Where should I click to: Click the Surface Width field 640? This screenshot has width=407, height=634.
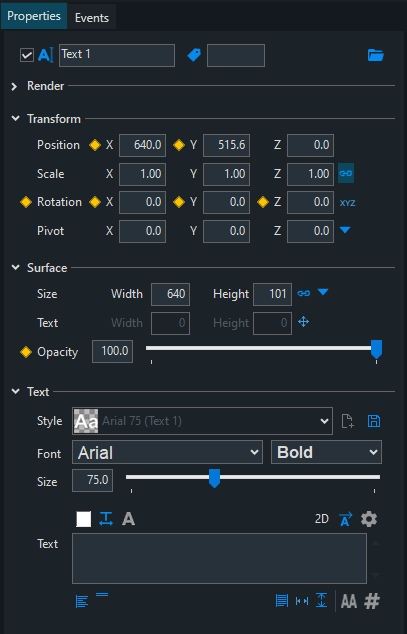[171, 294]
